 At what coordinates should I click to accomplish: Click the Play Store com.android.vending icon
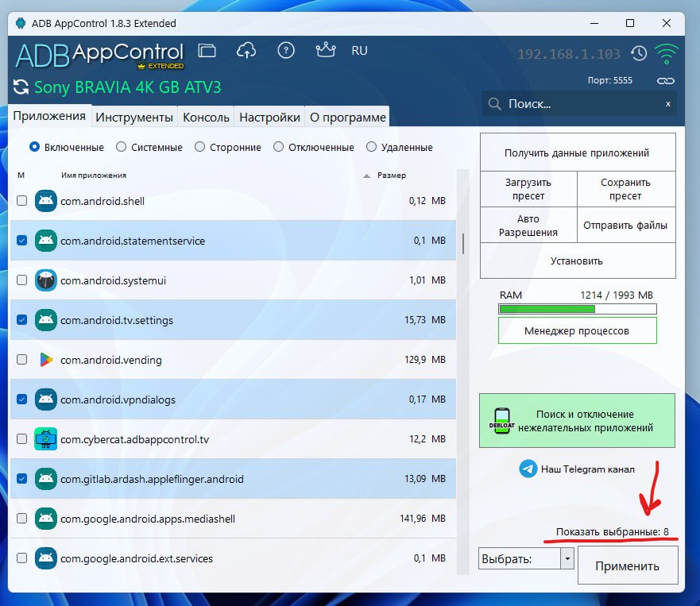45,360
